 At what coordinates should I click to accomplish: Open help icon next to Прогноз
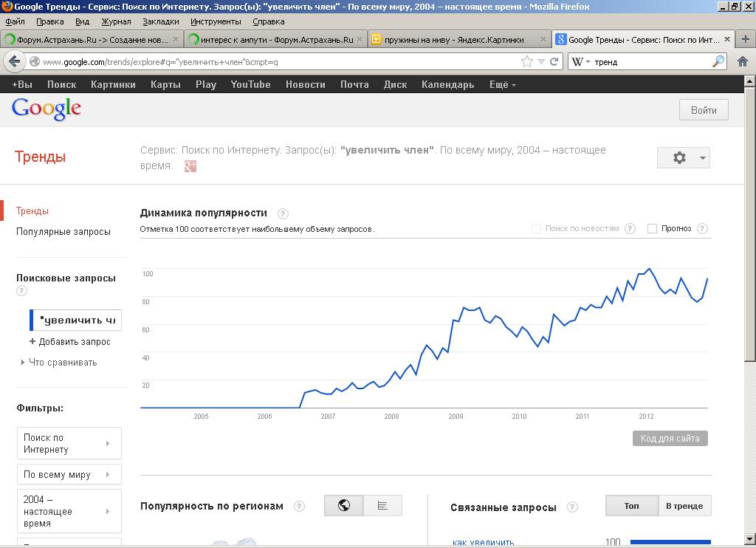click(x=703, y=229)
